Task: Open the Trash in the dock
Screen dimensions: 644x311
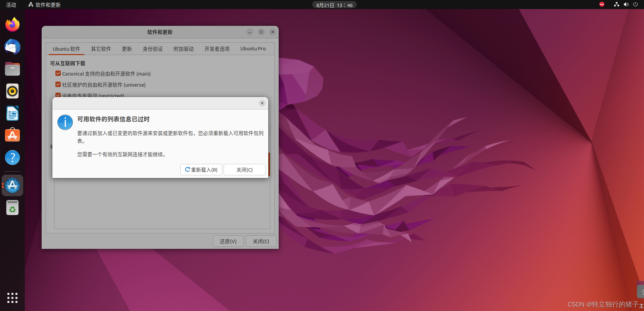Action: tap(12, 208)
